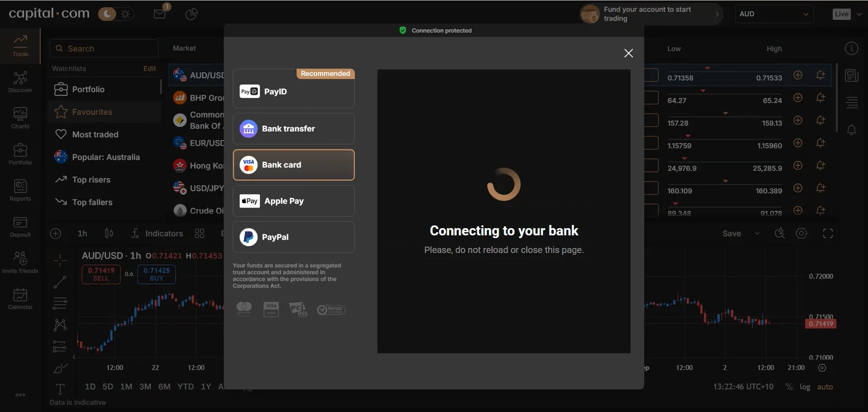Click the BUY 0.71425 button

click(x=157, y=274)
